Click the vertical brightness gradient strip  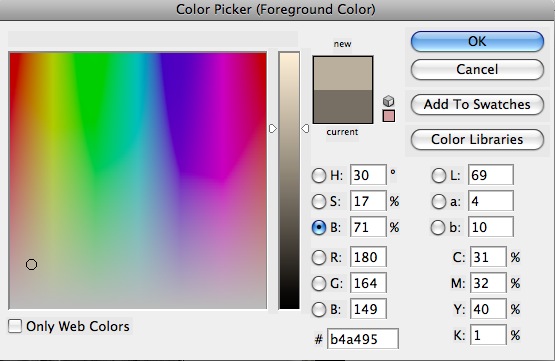point(289,180)
